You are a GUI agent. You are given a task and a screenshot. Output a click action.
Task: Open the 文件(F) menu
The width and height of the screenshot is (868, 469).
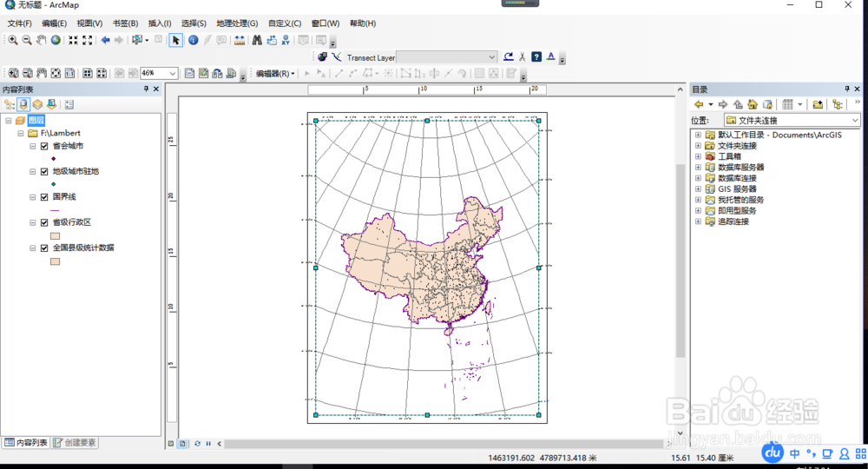coord(19,23)
